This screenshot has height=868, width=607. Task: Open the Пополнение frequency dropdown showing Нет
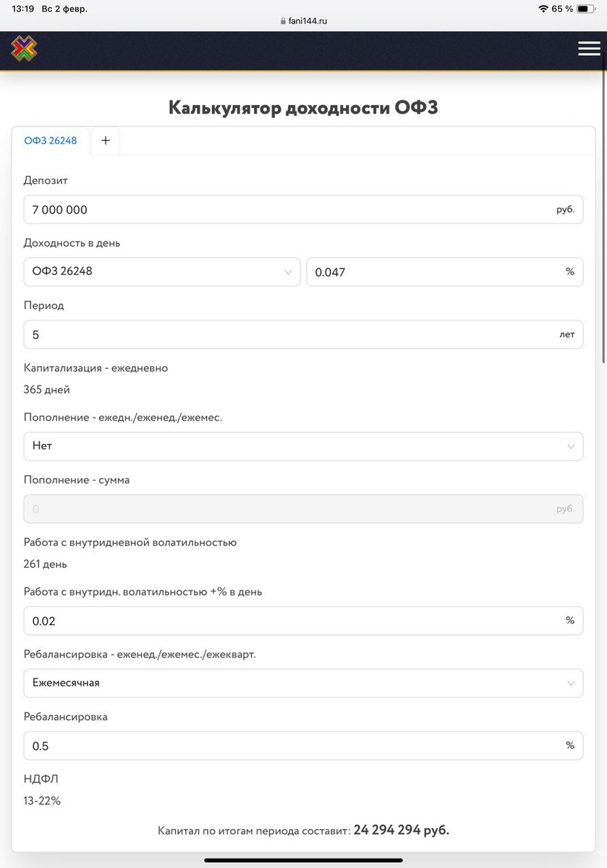click(x=303, y=446)
